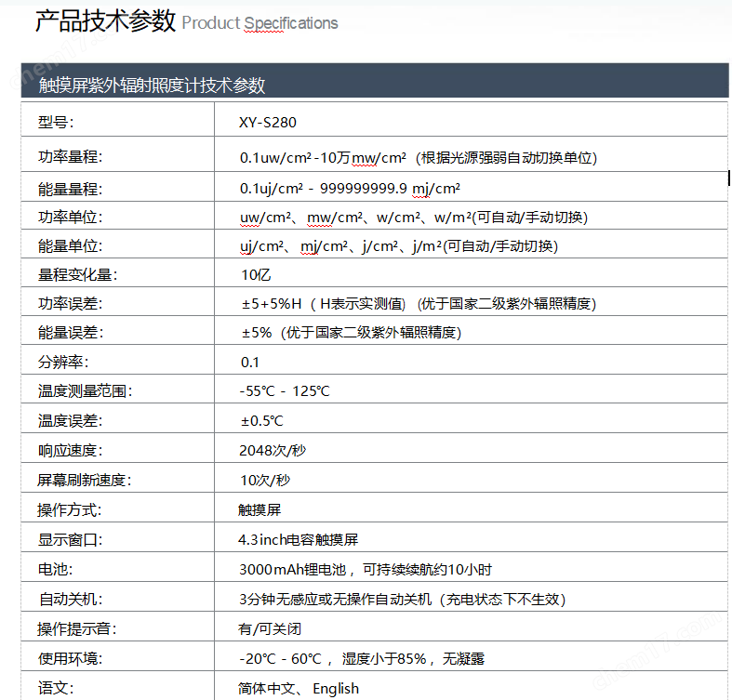This screenshot has width=732, height=700.
Task: Click the table header 触摸屏紫外辐射照度计技术参数
Action: [152, 85]
